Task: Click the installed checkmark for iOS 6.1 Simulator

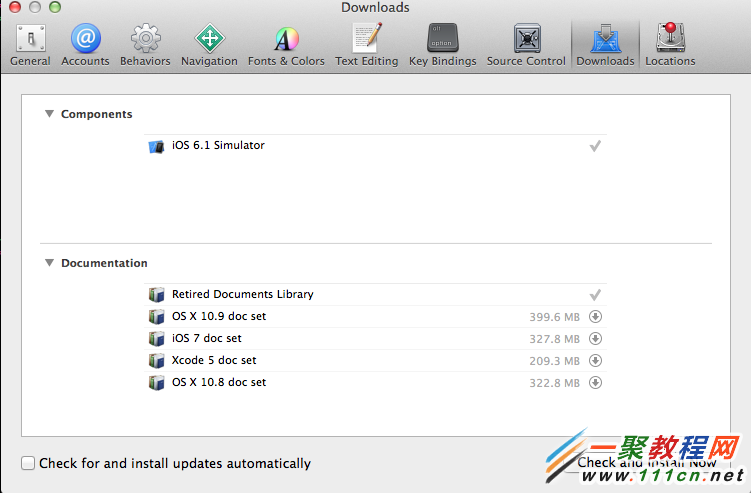Action: (x=595, y=146)
